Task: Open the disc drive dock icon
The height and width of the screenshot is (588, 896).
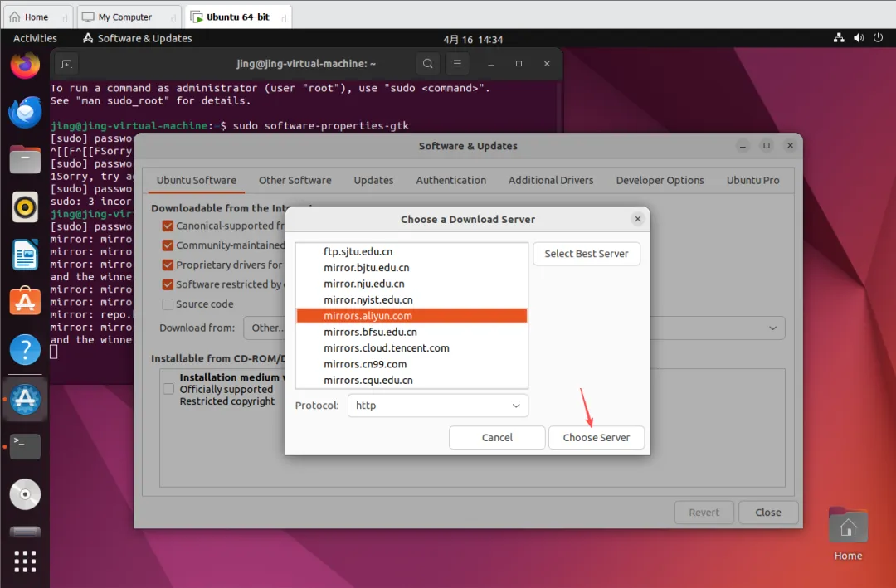Action: pyautogui.click(x=25, y=494)
